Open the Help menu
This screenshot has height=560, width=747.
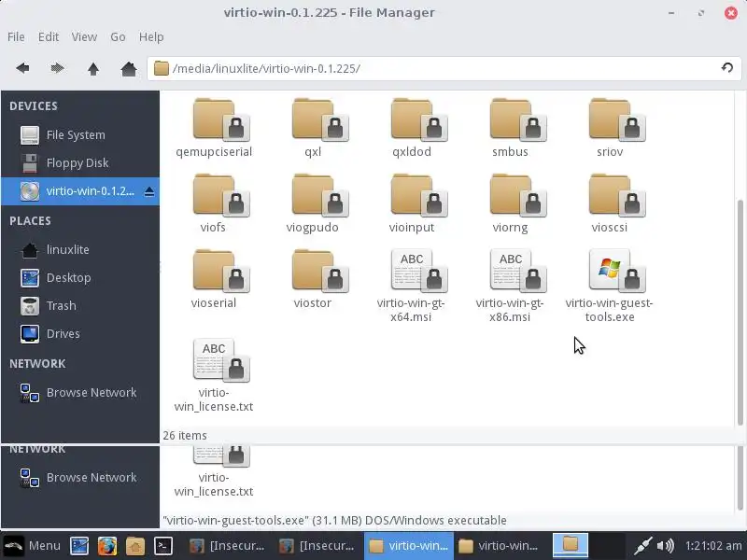point(151,36)
